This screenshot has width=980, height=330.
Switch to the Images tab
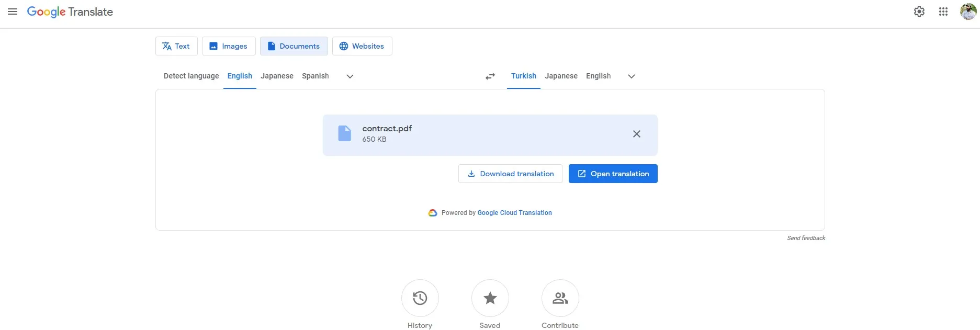[x=229, y=46]
